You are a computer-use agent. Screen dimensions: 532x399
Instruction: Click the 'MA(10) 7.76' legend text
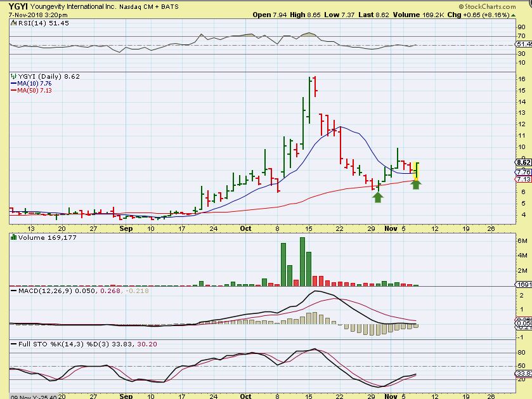pyautogui.click(x=34, y=84)
